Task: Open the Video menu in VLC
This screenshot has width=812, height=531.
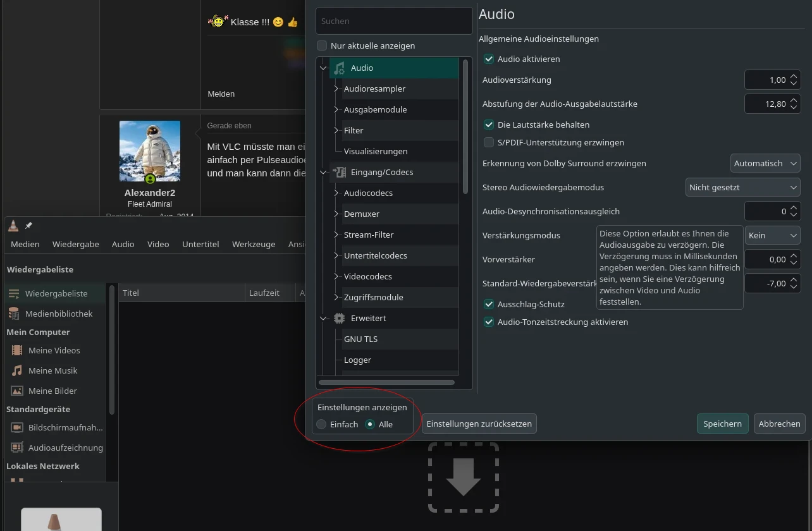Action: [158, 244]
